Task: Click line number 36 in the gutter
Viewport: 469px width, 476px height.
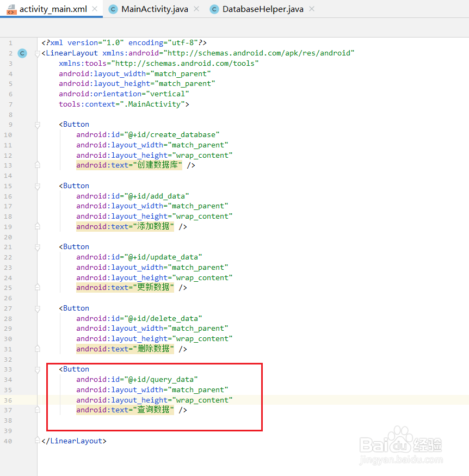Action: point(8,400)
